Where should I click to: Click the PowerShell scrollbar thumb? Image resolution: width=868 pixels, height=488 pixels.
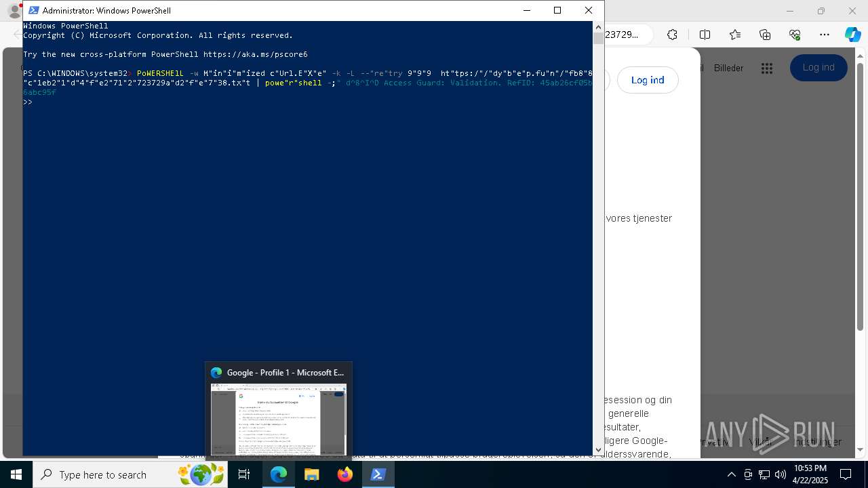[x=598, y=39]
